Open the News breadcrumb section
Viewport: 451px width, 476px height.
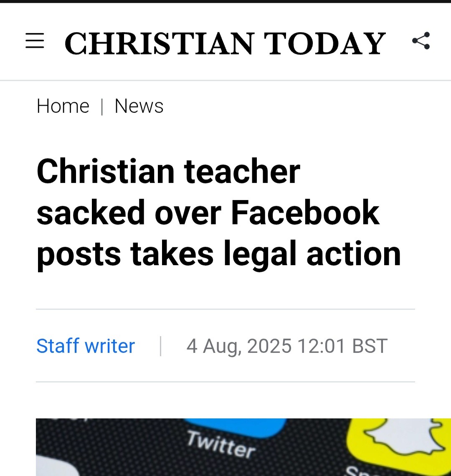tap(139, 106)
